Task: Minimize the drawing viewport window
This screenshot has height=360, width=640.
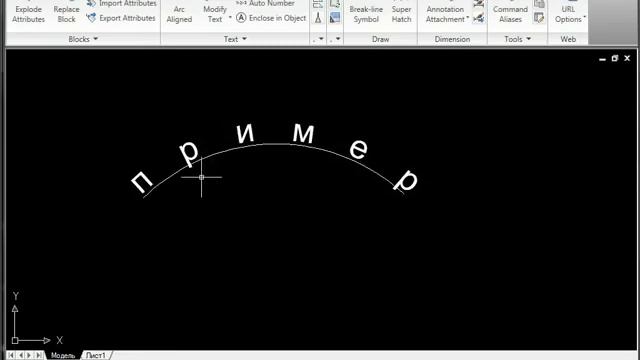Action: pyautogui.click(x=602, y=59)
